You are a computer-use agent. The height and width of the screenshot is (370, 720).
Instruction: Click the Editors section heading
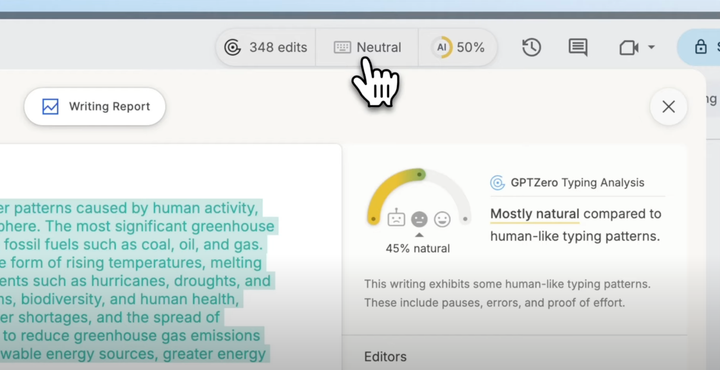click(x=385, y=357)
